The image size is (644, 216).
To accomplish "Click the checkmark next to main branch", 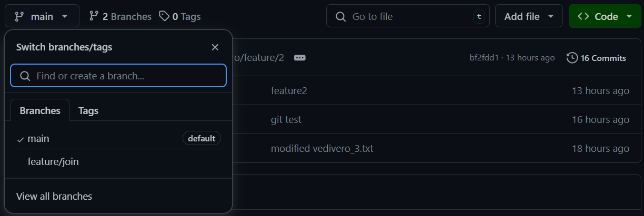I will click(x=21, y=139).
